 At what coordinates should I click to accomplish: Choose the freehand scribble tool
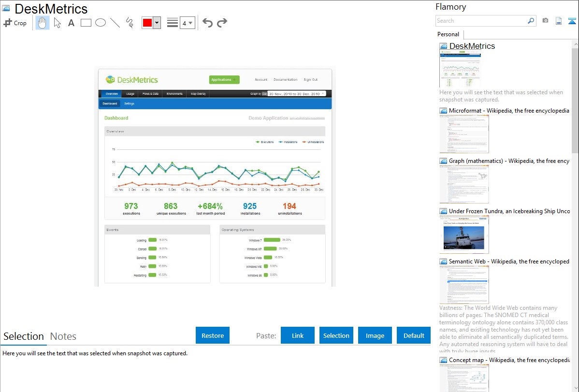click(x=130, y=23)
